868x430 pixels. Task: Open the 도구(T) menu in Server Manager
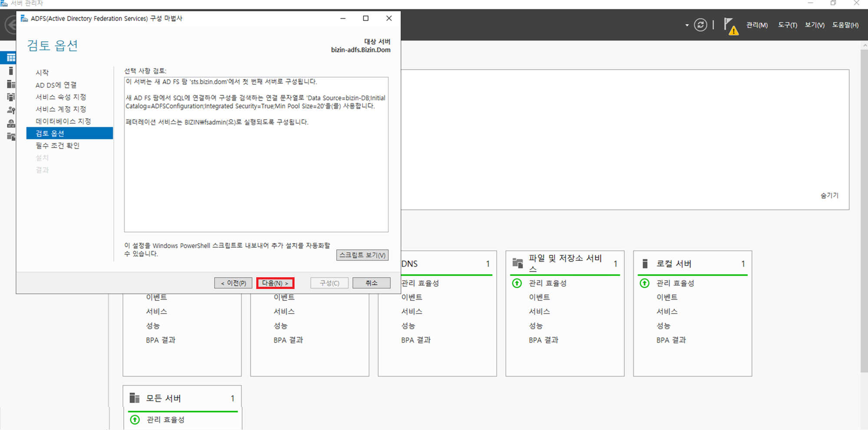(787, 25)
